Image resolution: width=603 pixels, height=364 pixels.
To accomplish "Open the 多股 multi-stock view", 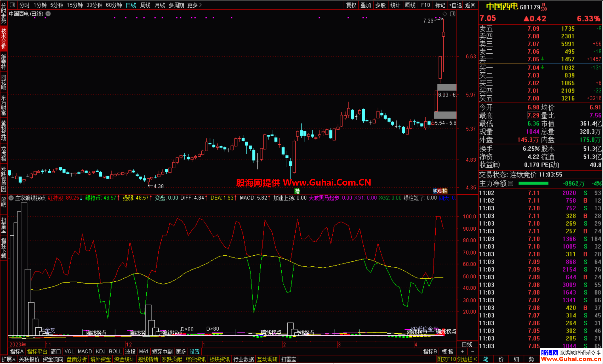I will (380, 5).
